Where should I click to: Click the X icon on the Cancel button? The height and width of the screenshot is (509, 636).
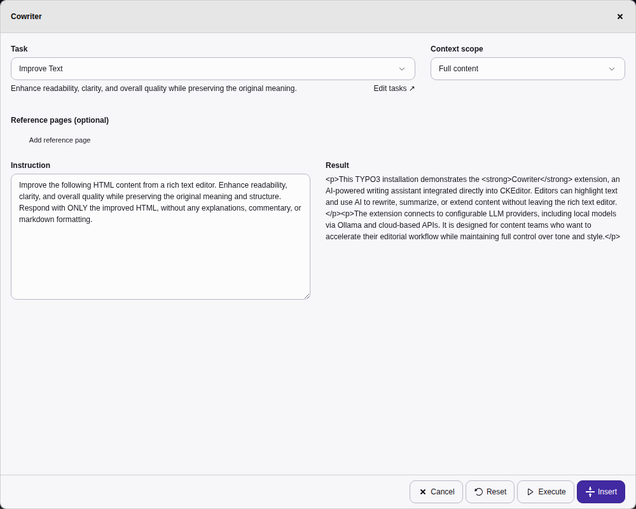[423, 492]
